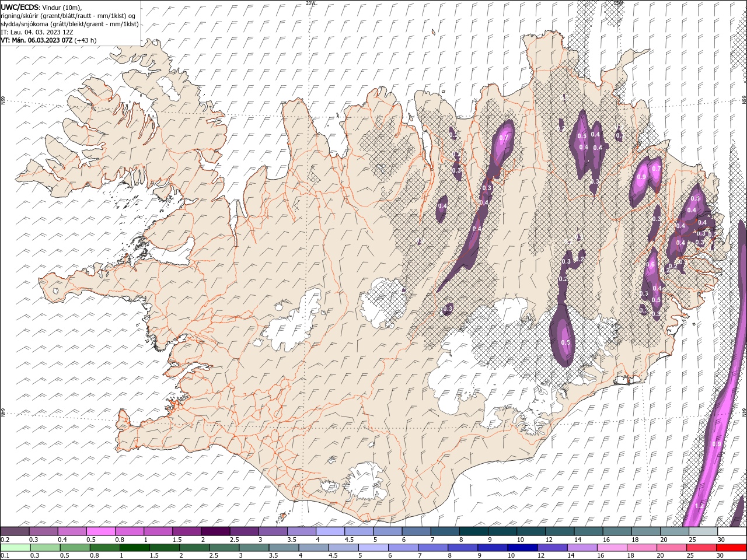Click the 64N latitude label on right edge
The height and width of the screenshot is (560, 747).
tap(744, 413)
